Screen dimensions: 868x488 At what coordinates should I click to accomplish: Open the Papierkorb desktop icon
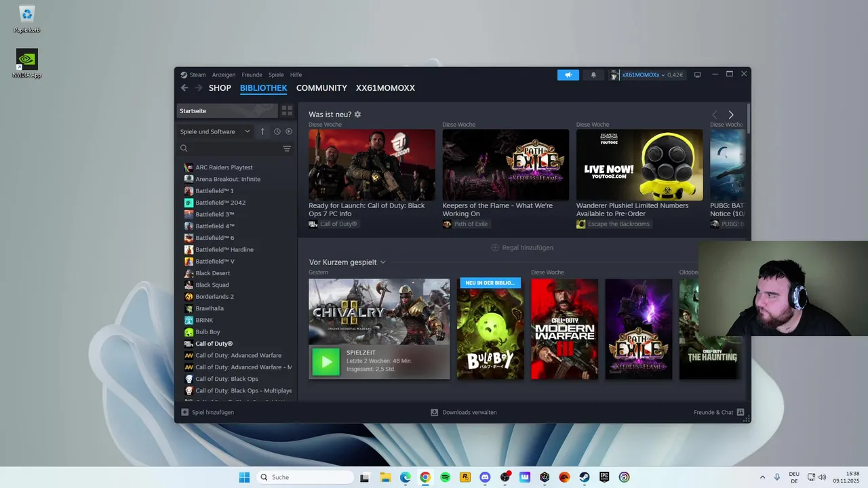click(x=27, y=19)
